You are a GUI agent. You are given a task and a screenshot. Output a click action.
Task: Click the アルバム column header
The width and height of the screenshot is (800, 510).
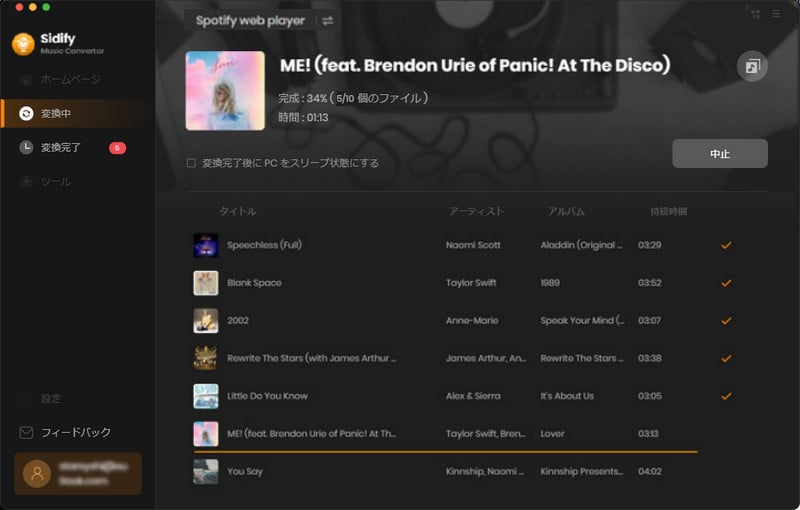566,211
